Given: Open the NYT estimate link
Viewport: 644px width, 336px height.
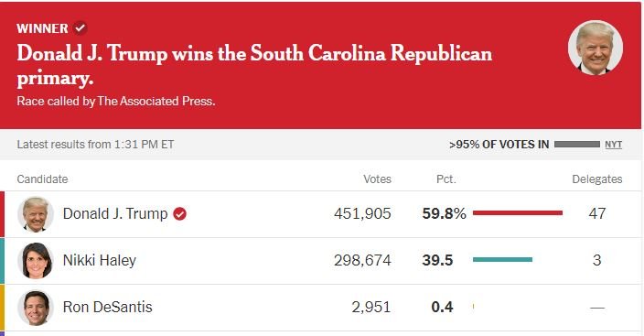Looking at the screenshot, I should (613, 145).
